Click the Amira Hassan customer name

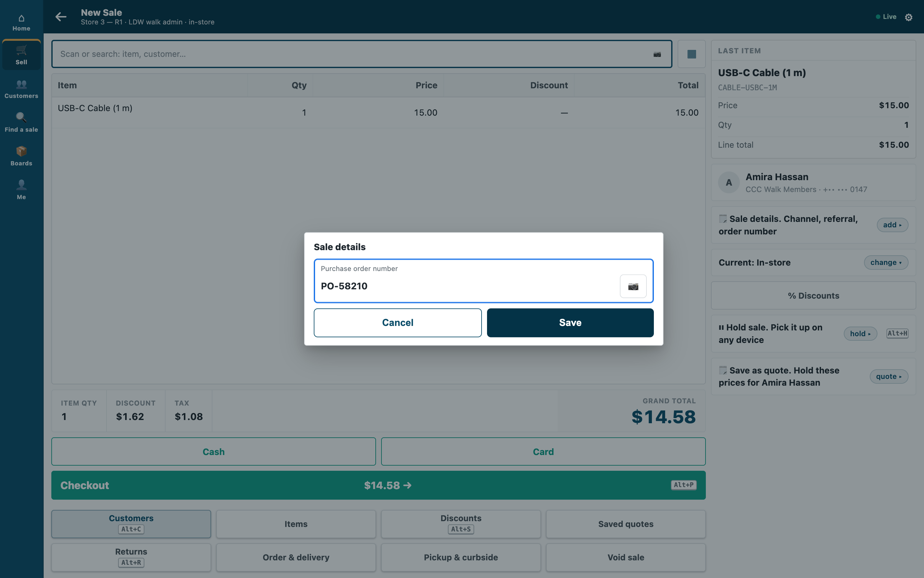click(x=777, y=177)
